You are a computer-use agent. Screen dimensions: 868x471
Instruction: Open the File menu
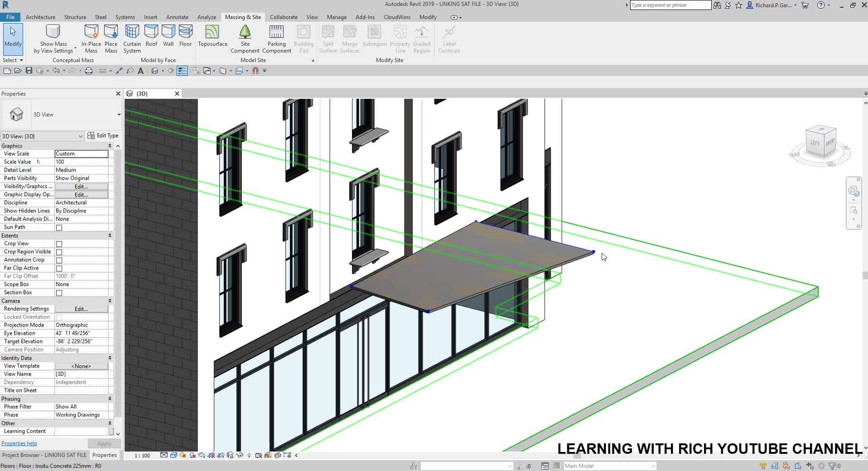click(10, 17)
